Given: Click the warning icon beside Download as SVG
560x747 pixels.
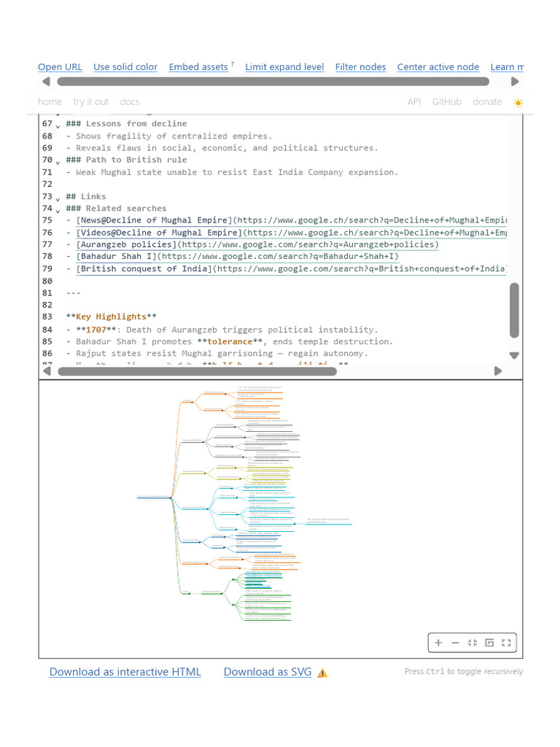Looking at the screenshot, I should pyautogui.click(x=322, y=673).
